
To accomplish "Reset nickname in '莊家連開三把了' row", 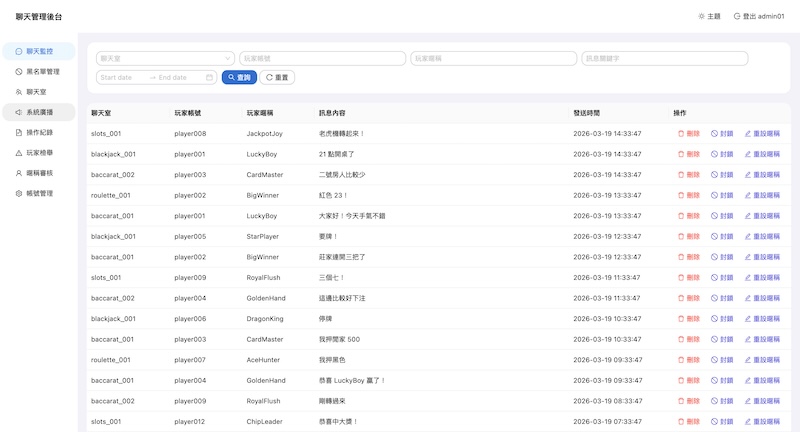I will click(762, 257).
